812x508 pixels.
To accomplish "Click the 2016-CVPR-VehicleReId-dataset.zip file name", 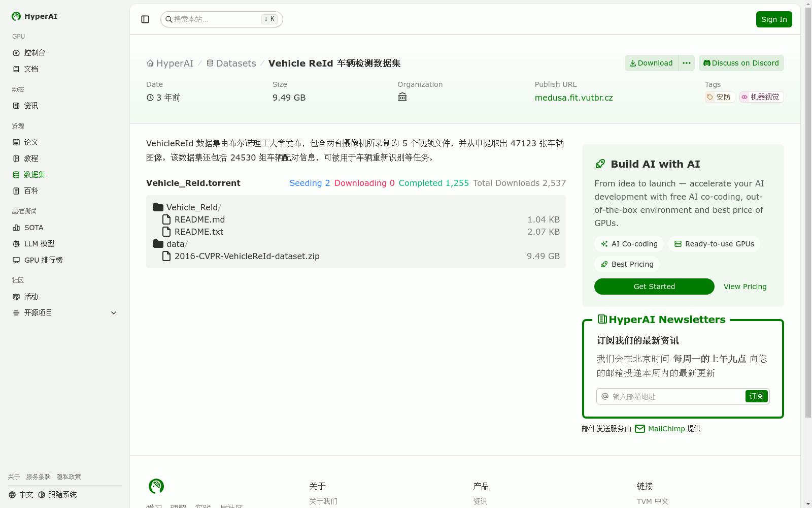I will tap(247, 256).
